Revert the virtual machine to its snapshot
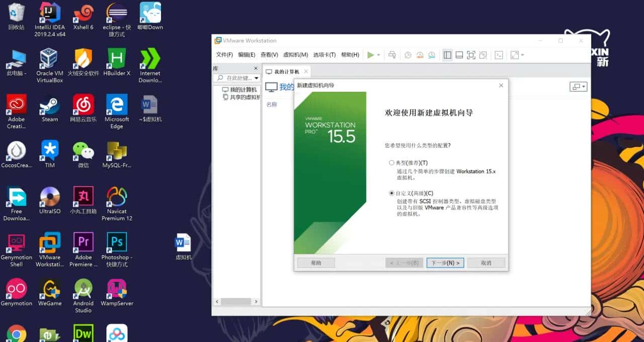Screen dimensions: 644x342 (x=420, y=55)
